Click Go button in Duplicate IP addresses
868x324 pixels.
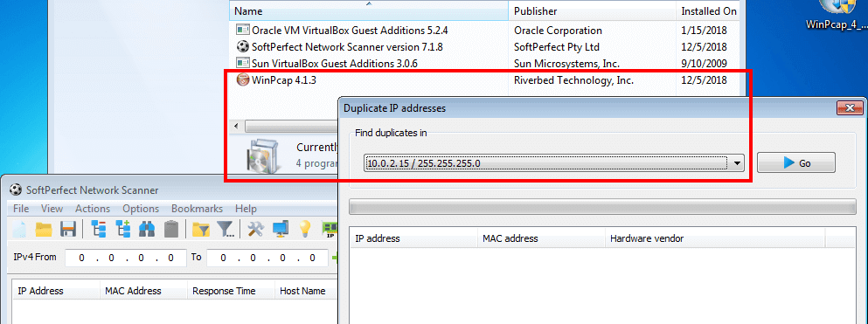click(x=796, y=163)
